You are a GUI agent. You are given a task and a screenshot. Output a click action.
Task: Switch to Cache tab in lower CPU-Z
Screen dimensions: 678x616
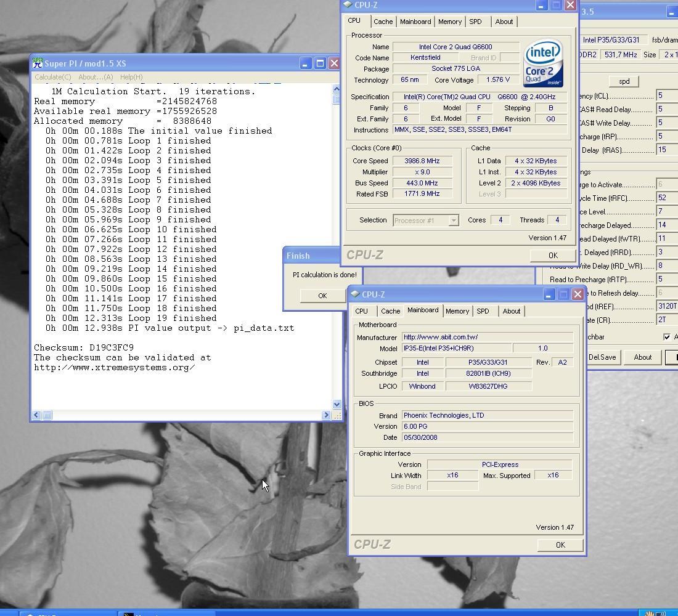tap(390, 311)
